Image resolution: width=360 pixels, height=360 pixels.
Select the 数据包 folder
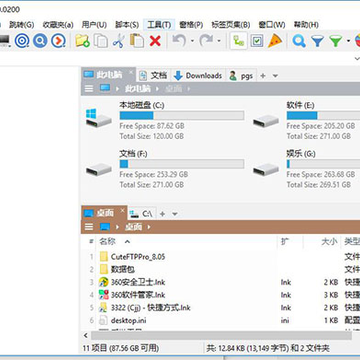(117, 269)
